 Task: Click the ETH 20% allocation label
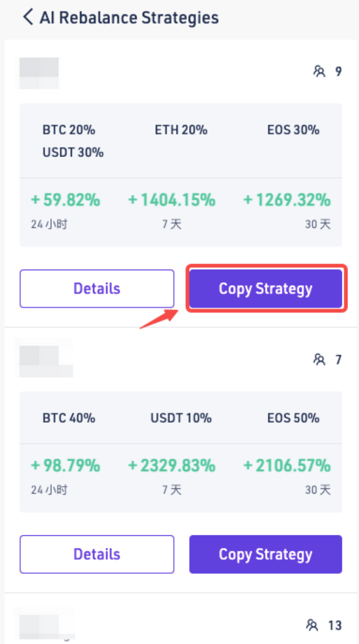181,130
